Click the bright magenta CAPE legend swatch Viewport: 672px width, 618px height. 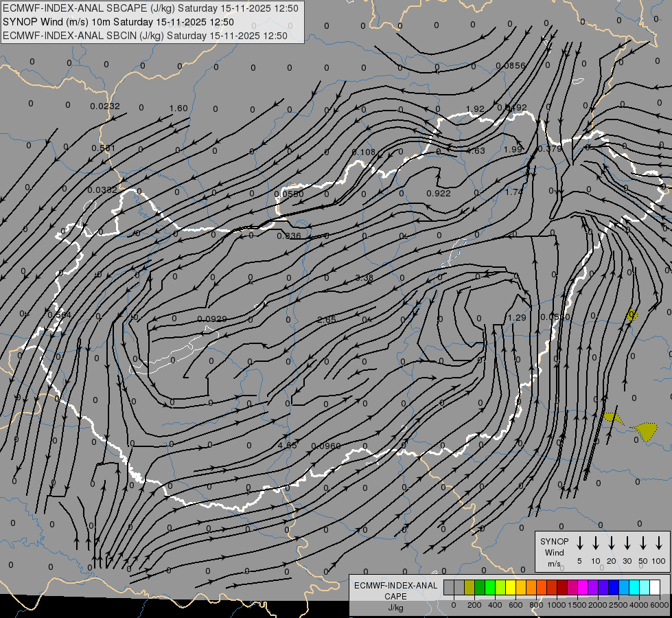click(583, 588)
